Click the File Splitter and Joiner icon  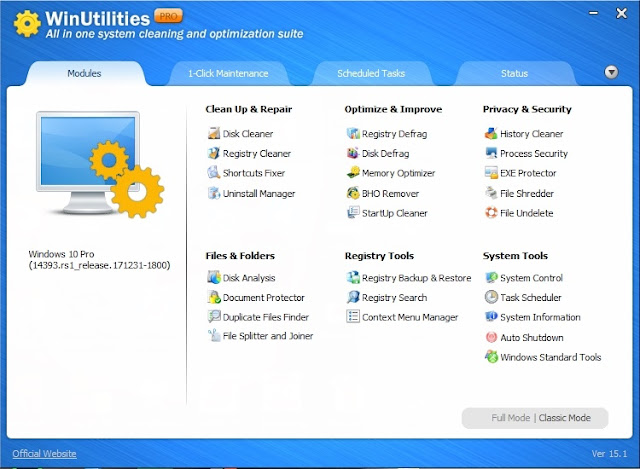tap(213, 336)
